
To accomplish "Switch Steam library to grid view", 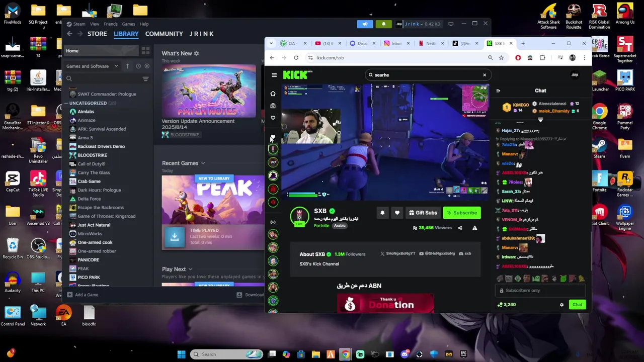I will tap(145, 51).
